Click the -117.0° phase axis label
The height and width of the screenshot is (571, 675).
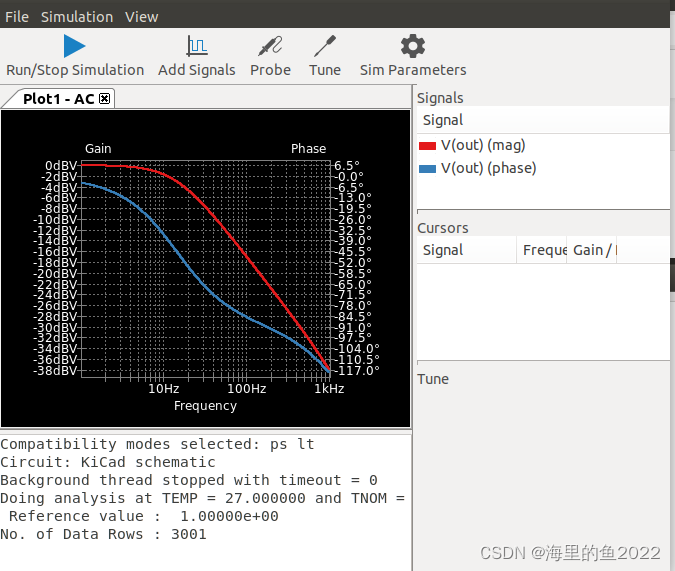[x=357, y=370]
